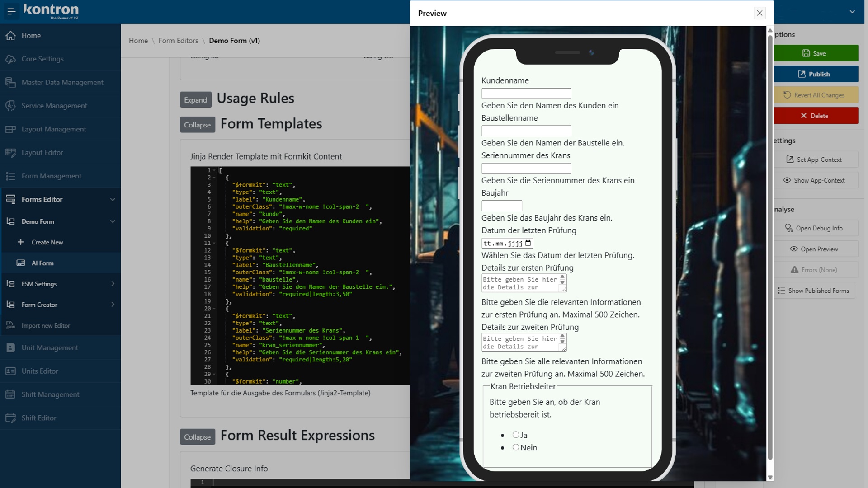Click the Shift Editor icon
The image size is (868, 488).
click(10, 418)
